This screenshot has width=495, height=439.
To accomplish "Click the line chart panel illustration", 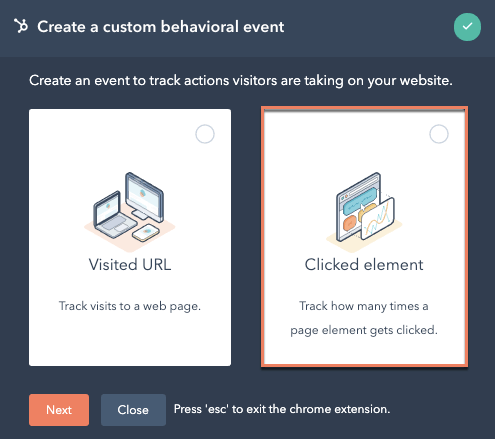I will tap(377, 219).
